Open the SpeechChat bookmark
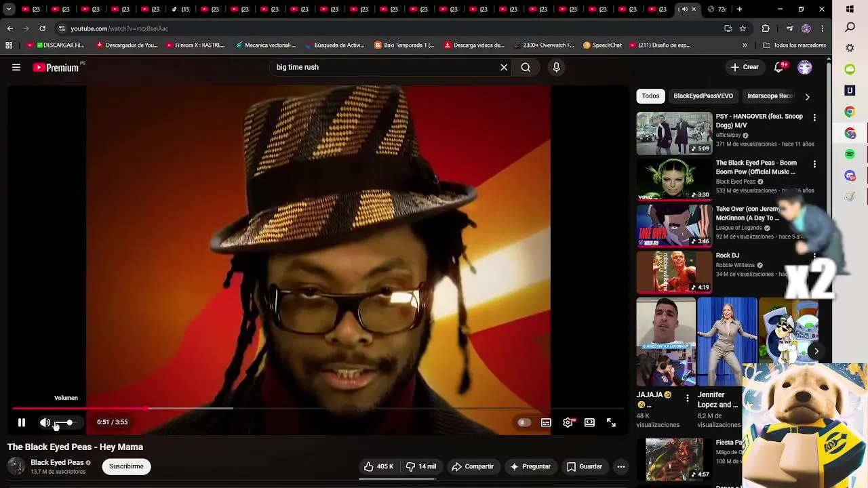The image size is (868, 488). point(602,45)
